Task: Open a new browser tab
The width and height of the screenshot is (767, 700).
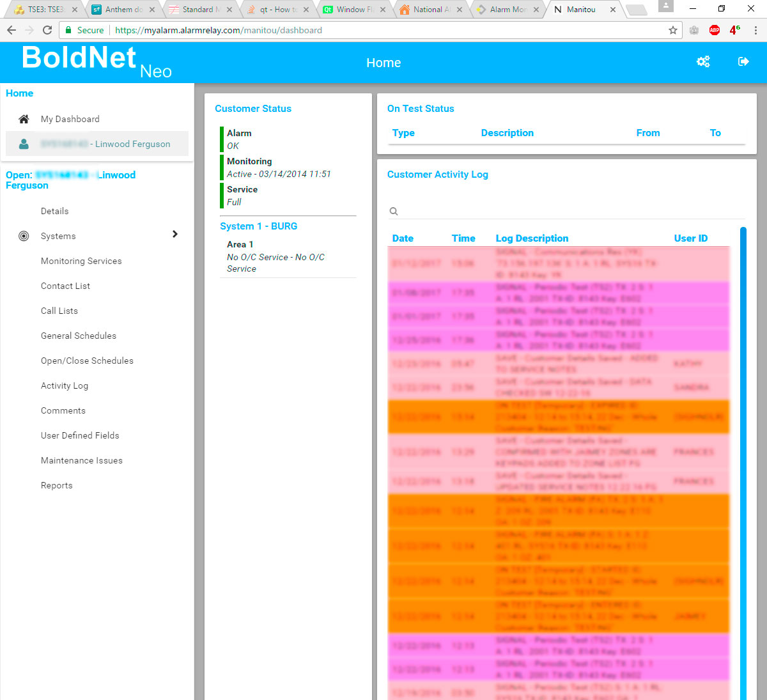Action: click(x=636, y=10)
